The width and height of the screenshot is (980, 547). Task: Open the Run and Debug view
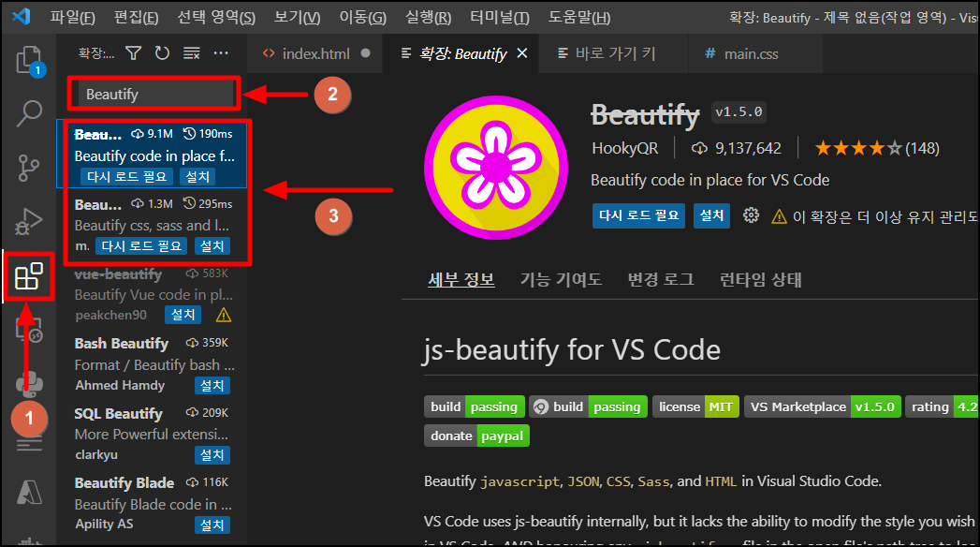coord(29,221)
